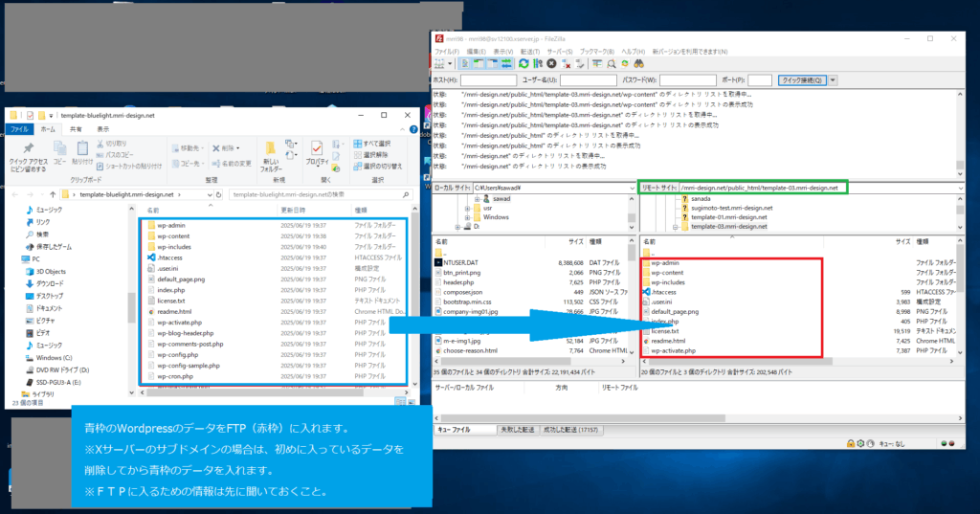The image size is (980, 514).
Task: Click the refresh file lists icon
Action: (x=523, y=63)
